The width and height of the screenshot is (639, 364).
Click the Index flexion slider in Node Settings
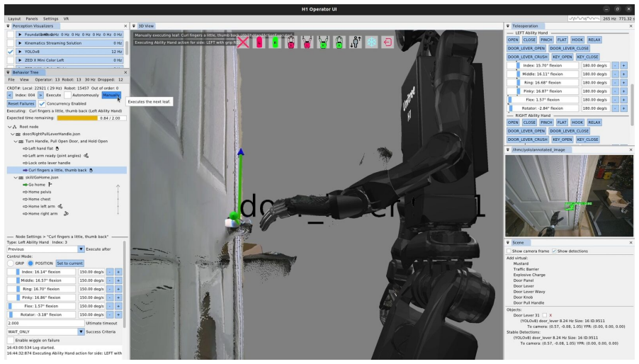(41, 272)
